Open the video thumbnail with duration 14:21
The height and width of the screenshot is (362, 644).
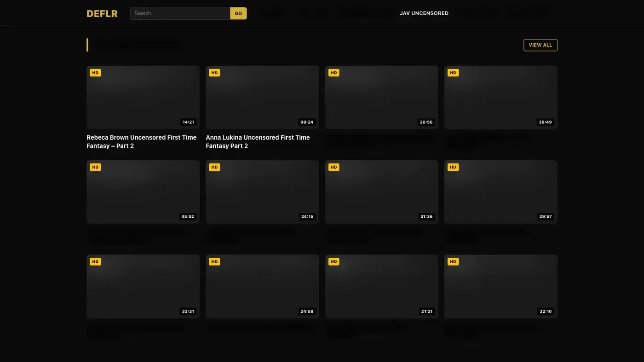(x=143, y=97)
